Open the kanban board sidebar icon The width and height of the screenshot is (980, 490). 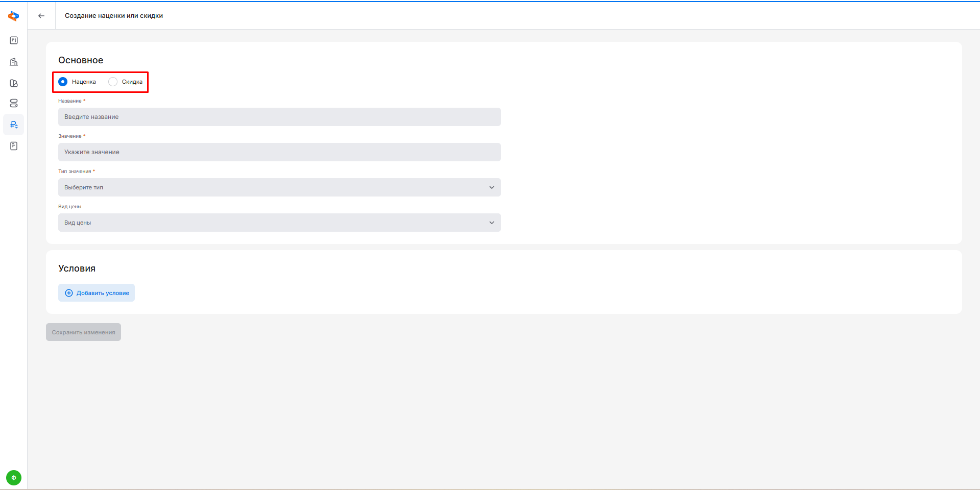coord(14,40)
